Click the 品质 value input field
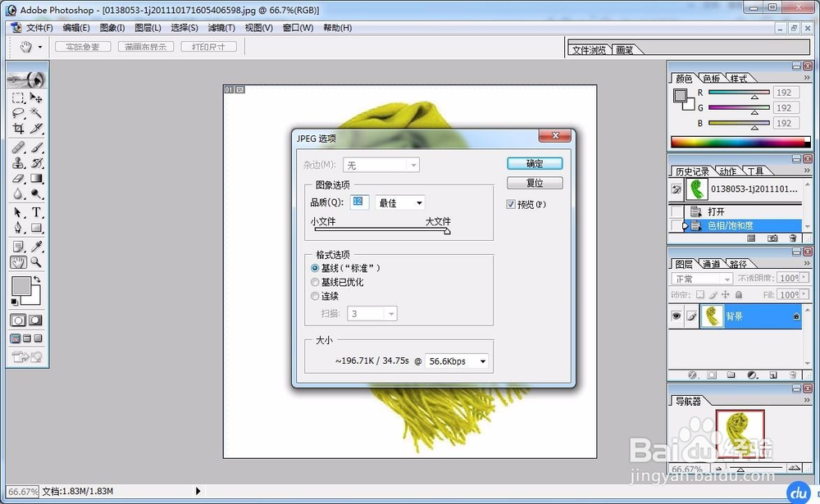Viewport: 820px width, 504px height. pos(359,202)
